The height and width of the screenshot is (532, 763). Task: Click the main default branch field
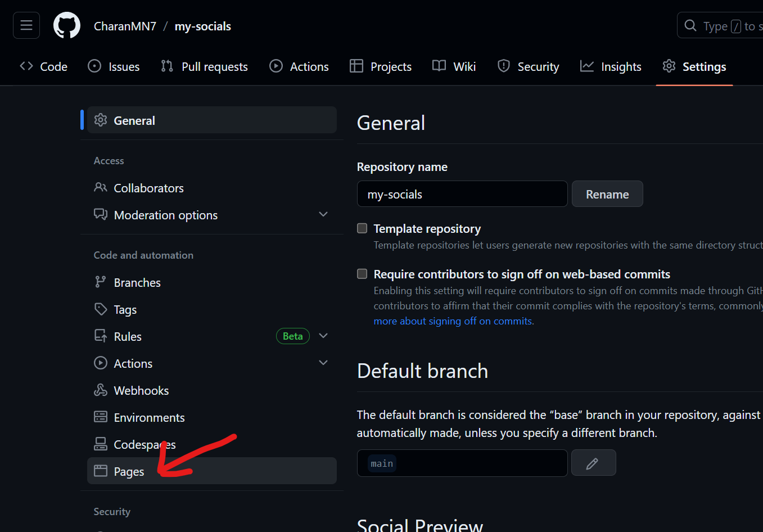click(x=462, y=463)
